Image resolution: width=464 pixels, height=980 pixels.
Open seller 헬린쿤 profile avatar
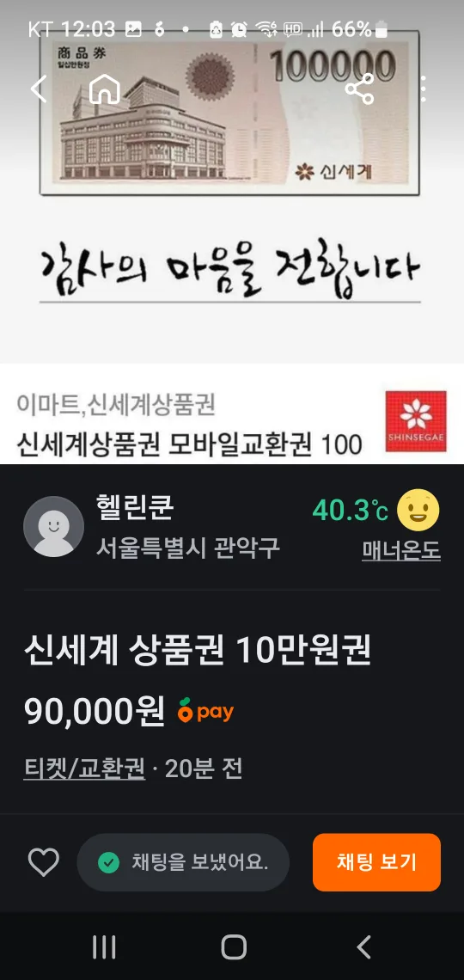coord(54,526)
